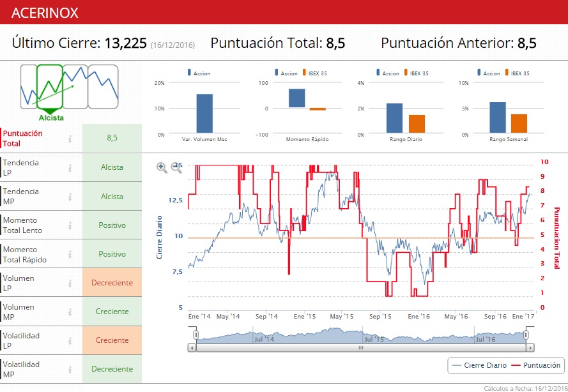Open info icon for Puntuación Total
The height and width of the screenshot is (392, 568).
[x=70, y=139]
